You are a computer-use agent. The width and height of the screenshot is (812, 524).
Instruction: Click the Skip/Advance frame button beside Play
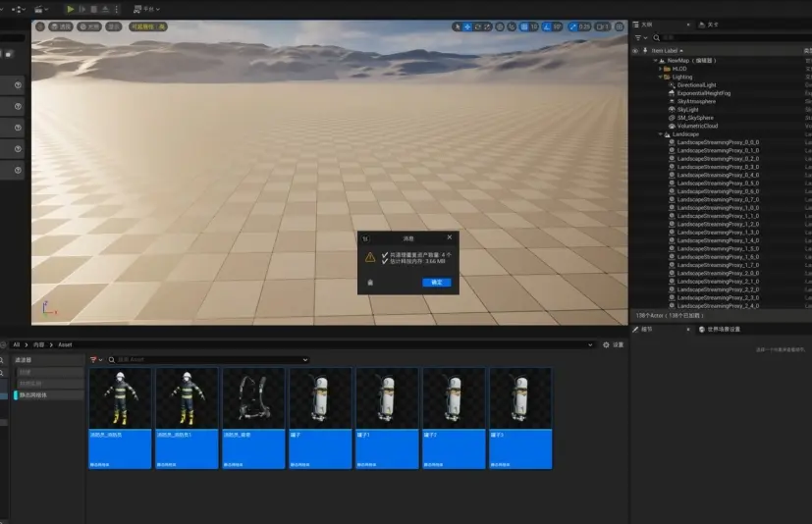coord(81,9)
